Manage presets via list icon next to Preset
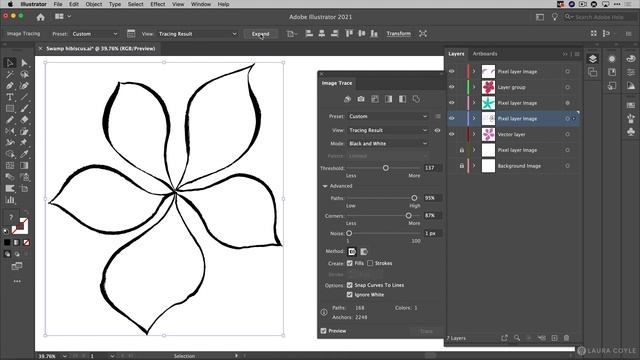The height and width of the screenshot is (360, 640). [x=438, y=116]
